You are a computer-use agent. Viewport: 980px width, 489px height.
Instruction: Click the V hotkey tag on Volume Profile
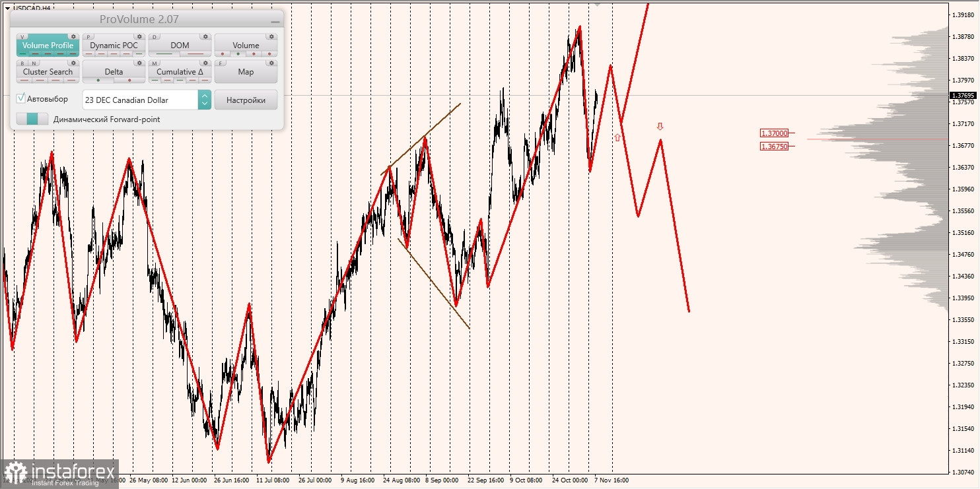(22, 37)
